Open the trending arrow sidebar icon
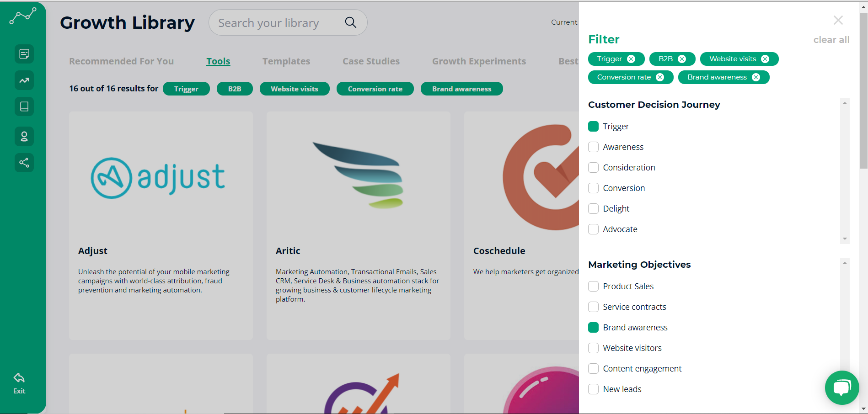868x414 pixels. pos(24,80)
